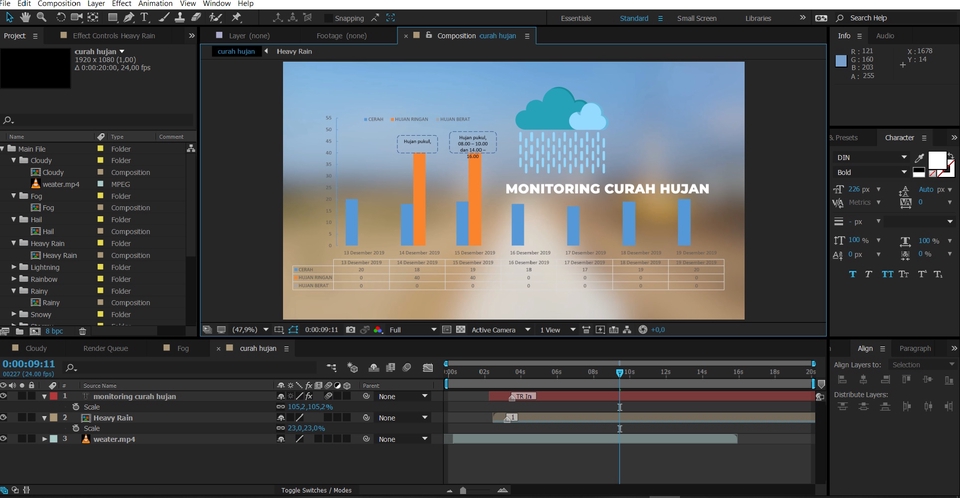Open Heavy Rain in composition breadcrumb
960x498 pixels.
coord(294,51)
